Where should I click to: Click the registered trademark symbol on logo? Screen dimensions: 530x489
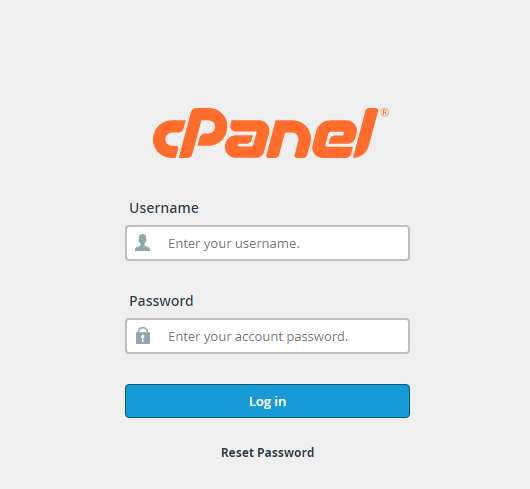pyautogui.click(x=385, y=112)
